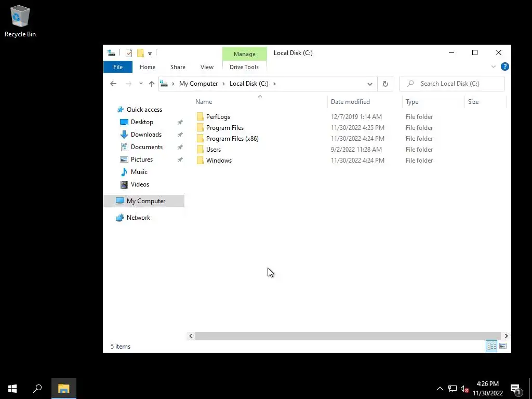Viewport: 532px width, 399px height.
Task: Select Quick access in navigation pane
Action: [x=144, y=110]
